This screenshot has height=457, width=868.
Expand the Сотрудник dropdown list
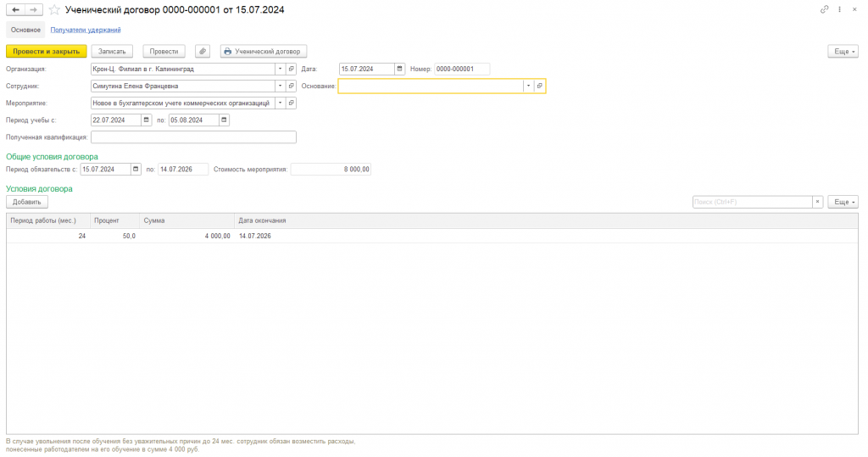[x=280, y=86]
